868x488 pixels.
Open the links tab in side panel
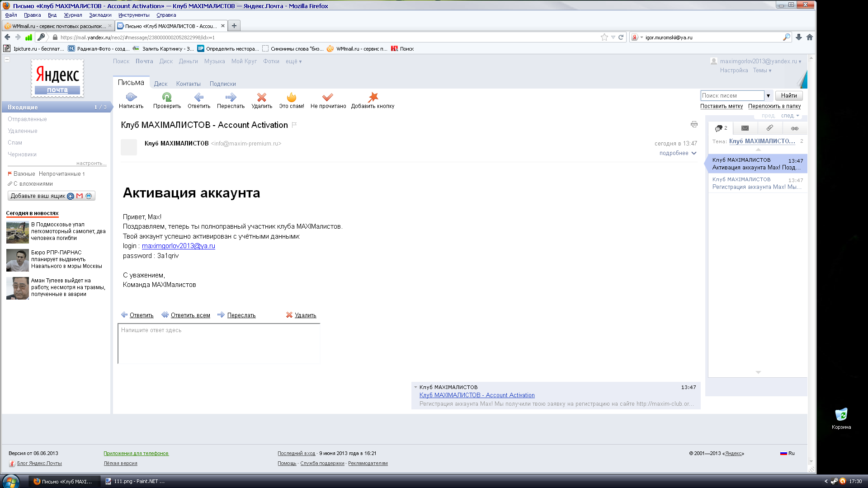coord(794,128)
